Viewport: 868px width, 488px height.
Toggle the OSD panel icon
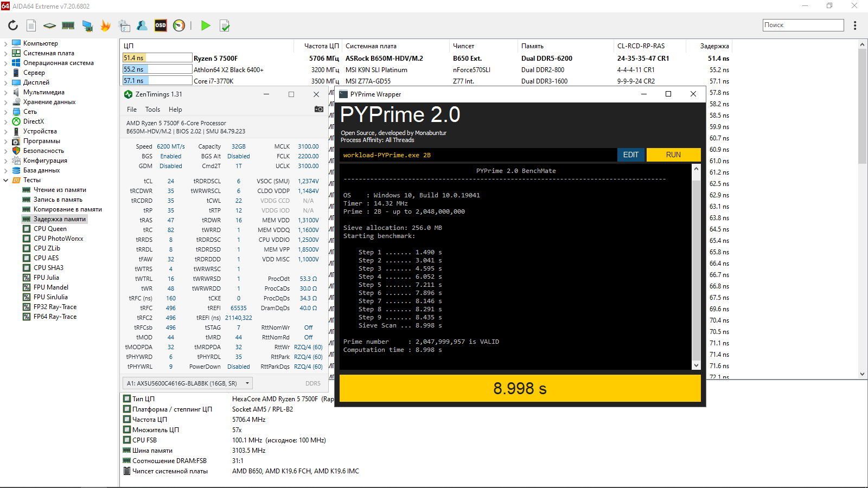click(x=161, y=25)
